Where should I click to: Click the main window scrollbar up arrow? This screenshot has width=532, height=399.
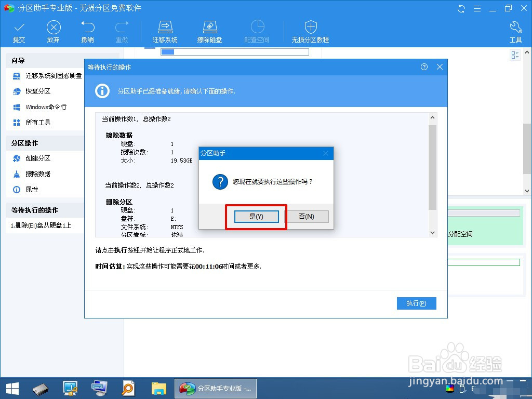pyautogui.click(x=527, y=52)
